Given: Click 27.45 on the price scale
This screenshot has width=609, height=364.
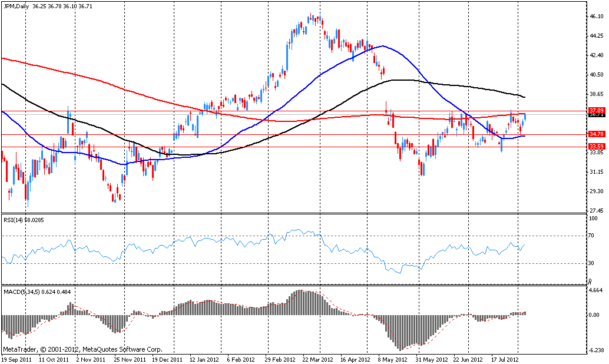Looking at the screenshot, I should pos(596,210).
